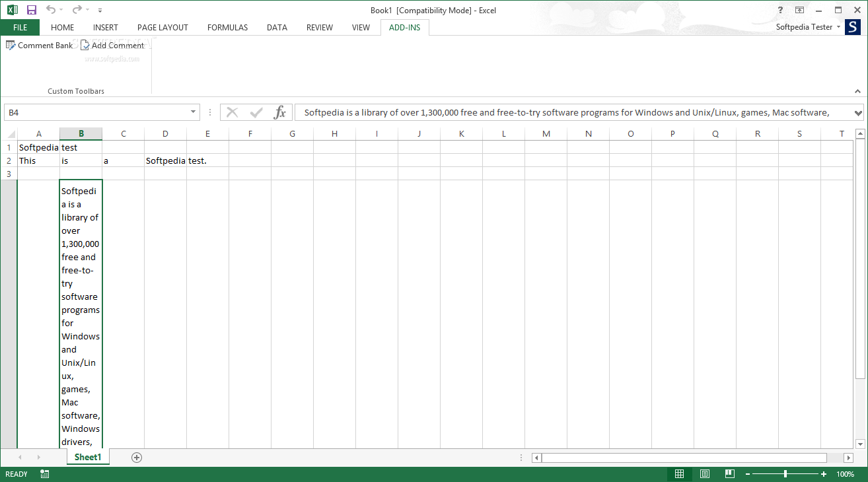Click the zoom slider handle
The width and height of the screenshot is (868, 482).
click(x=785, y=474)
